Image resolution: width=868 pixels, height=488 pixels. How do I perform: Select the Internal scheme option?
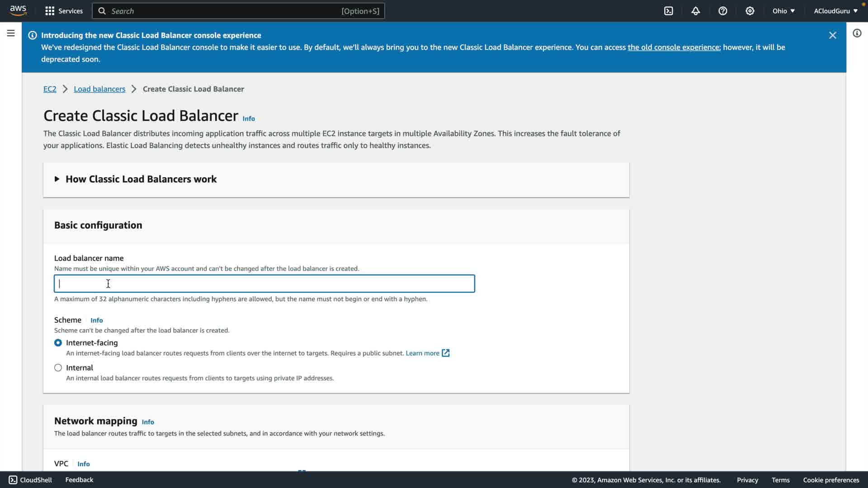tap(58, 368)
